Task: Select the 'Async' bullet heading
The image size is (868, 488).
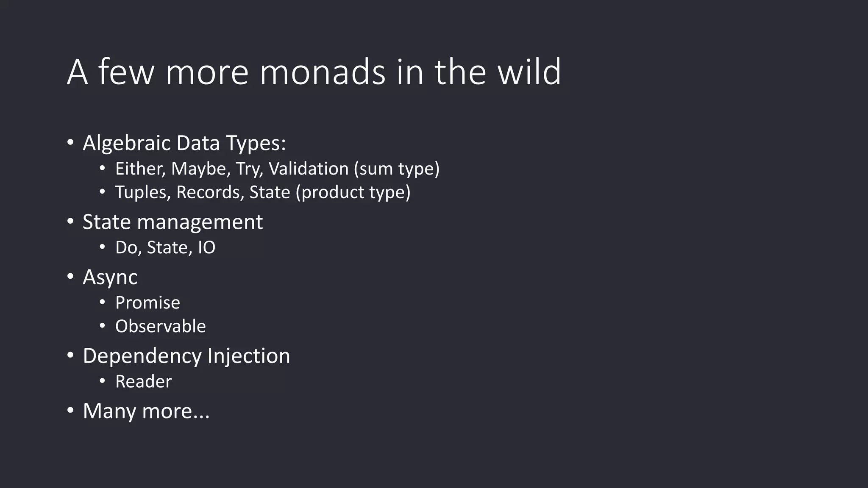Action: pos(110,277)
